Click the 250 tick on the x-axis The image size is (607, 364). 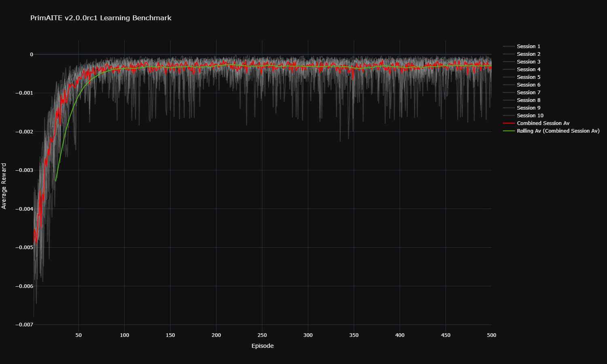coord(262,335)
